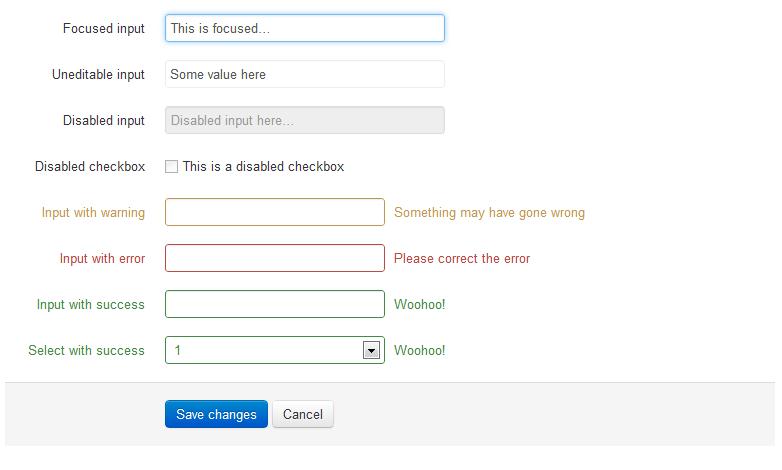Click the focused input text field
The height and width of the screenshot is (470, 782).
[305, 28]
